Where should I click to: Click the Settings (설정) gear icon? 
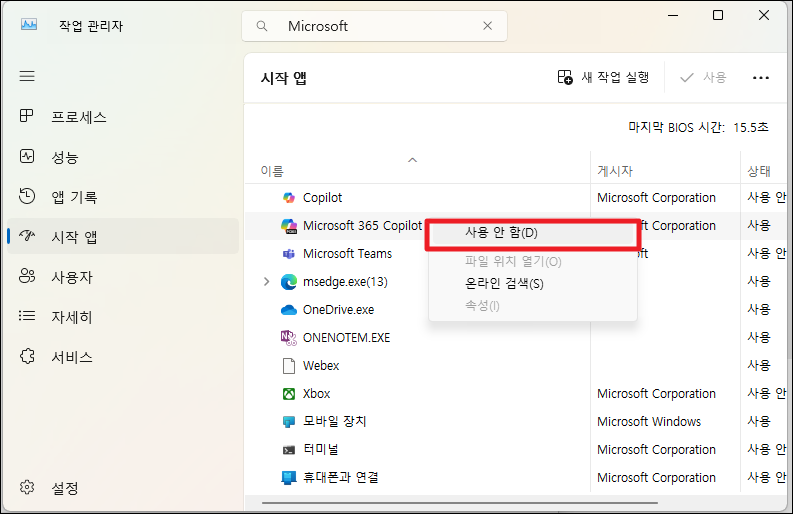(x=27, y=487)
